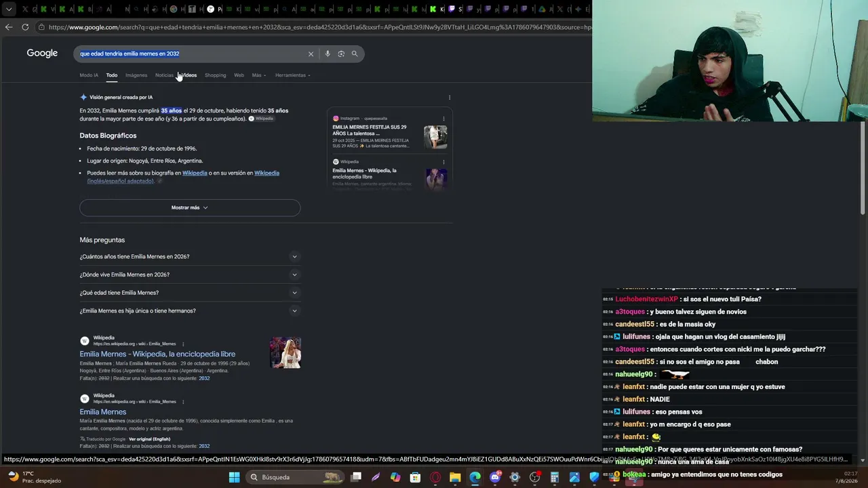Select the Todo results tab
This screenshot has width=868, height=488.
(112, 75)
